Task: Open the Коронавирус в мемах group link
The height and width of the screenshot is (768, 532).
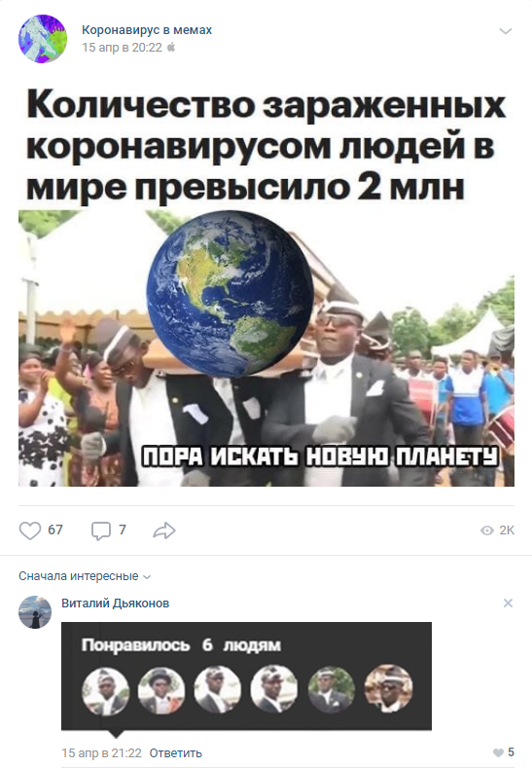Action: [147, 30]
